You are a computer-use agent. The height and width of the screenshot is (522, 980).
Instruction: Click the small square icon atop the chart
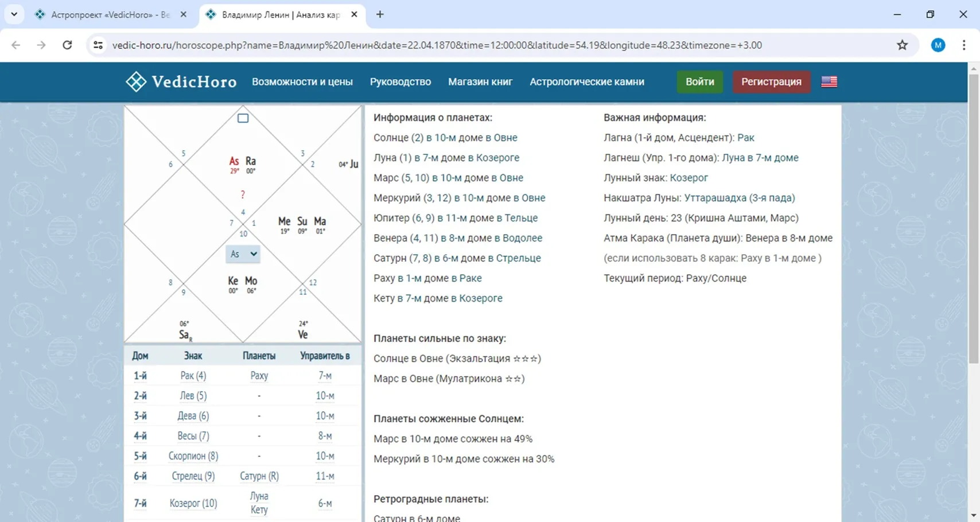pos(243,118)
